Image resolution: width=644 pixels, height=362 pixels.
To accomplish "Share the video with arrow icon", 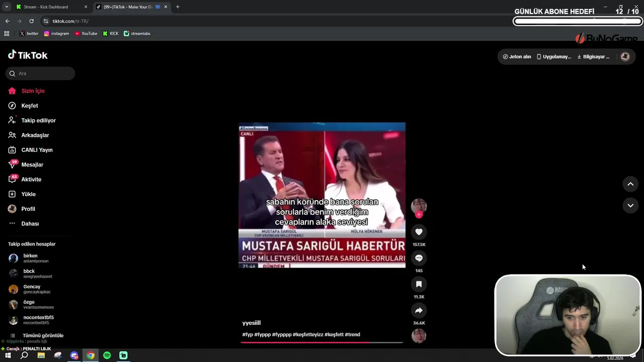I will pyautogui.click(x=419, y=310).
